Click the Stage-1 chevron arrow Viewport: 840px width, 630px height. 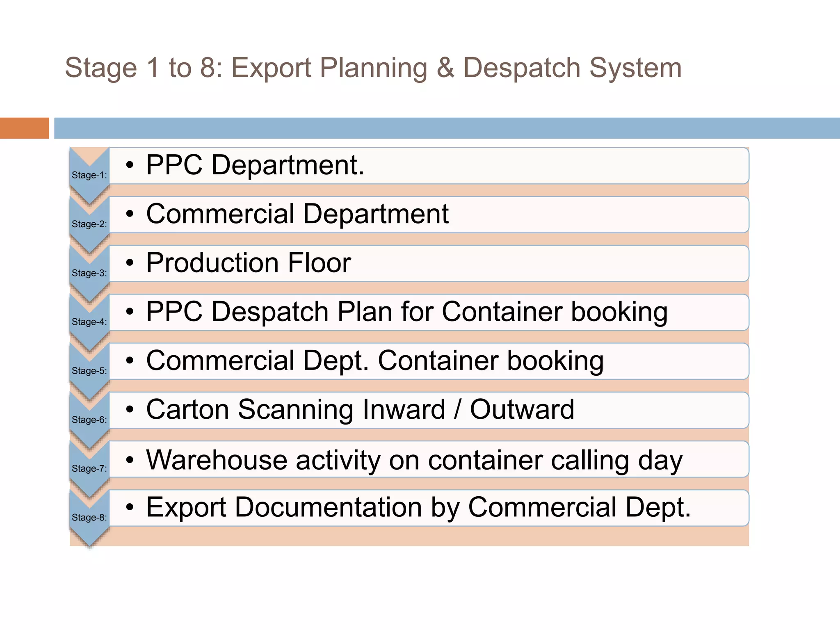pos(89,176)
